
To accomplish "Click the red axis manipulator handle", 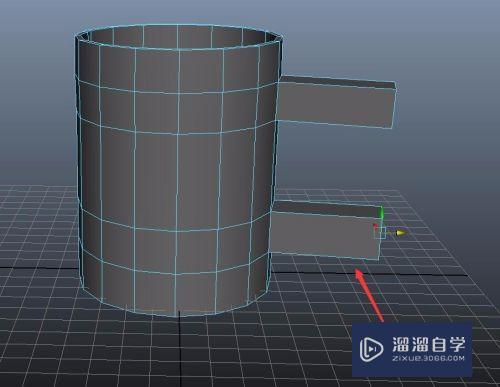I will tap(376, 227).
